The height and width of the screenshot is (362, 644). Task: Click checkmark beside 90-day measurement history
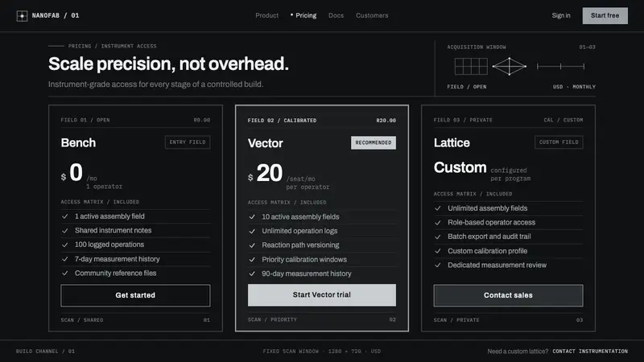click(252, 274)
